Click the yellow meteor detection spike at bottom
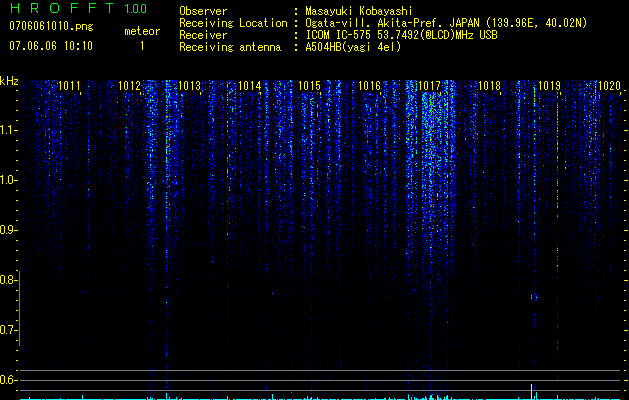The image size is (629, 400). point(532,392)
